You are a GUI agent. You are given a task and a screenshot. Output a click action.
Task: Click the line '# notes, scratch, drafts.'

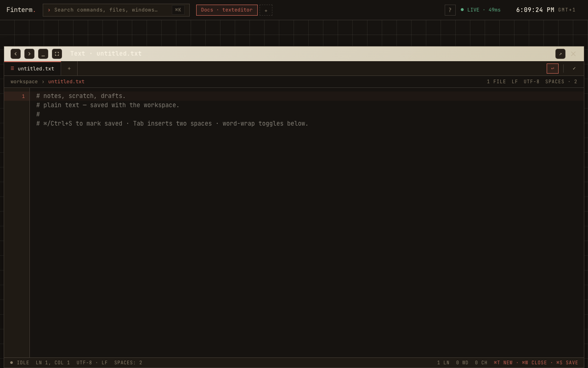(x=81, y=96)
